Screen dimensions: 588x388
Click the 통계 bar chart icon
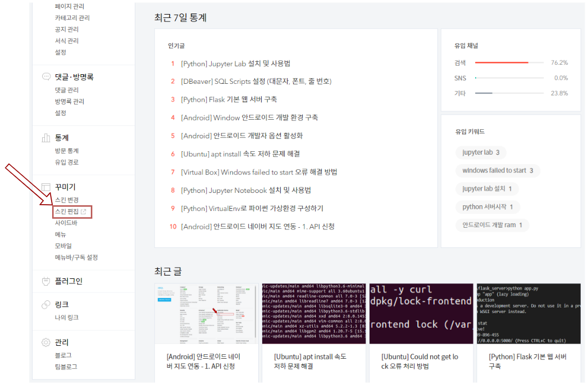click(x=45, y=138)
